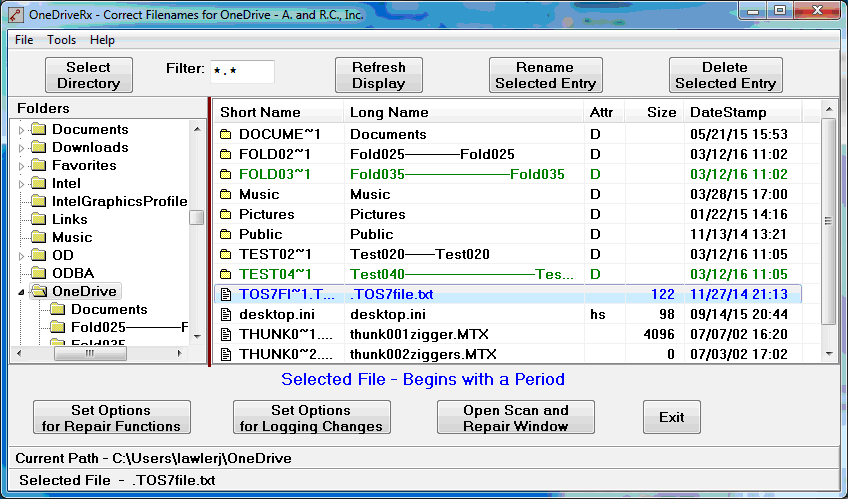Click the size value 4096

click(659, 334)
